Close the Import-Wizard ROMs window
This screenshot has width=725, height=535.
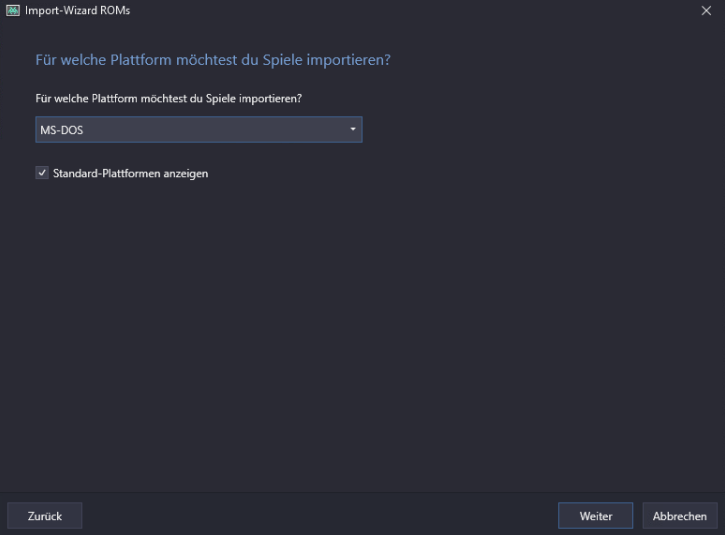706,10
